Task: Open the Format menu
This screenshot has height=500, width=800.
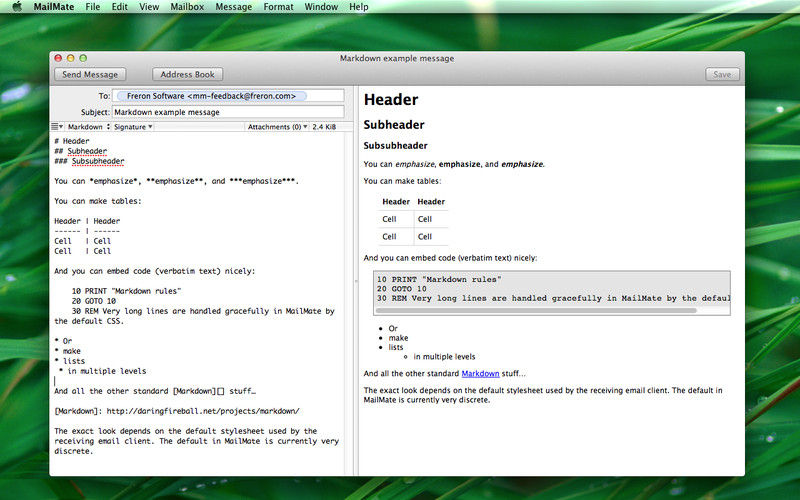Action: click(x=279, y=7)
